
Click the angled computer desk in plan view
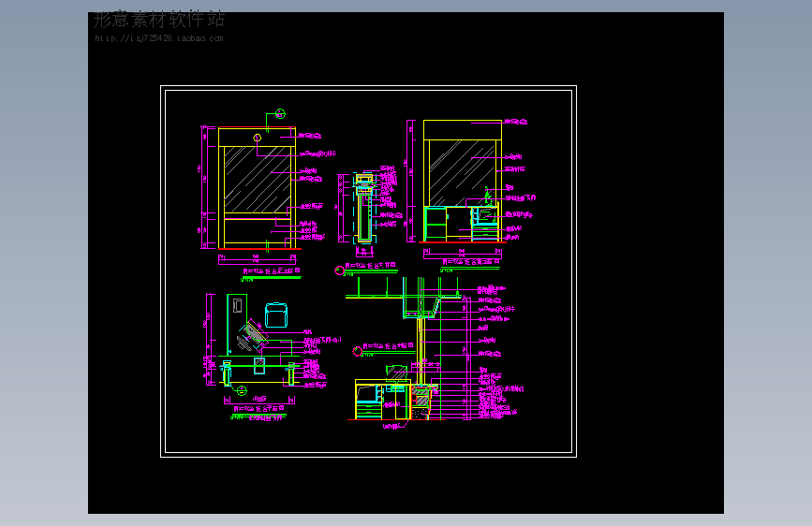point(253,334)
